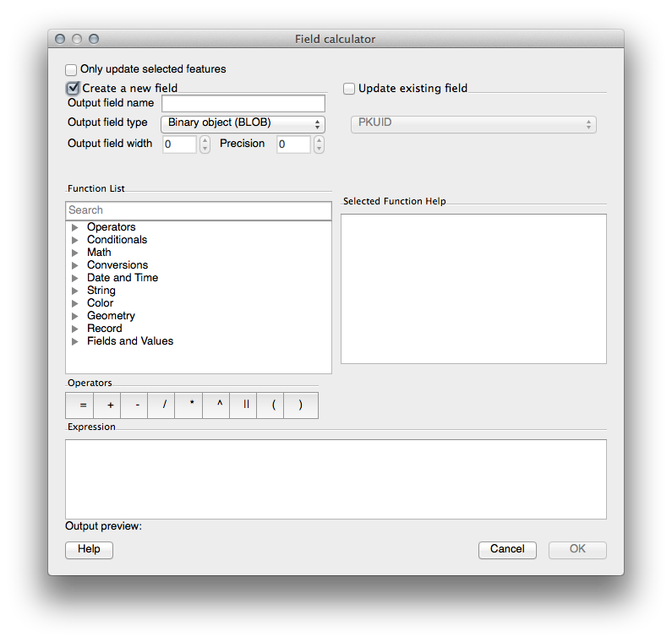Open the Output field type dropdown
The height and width of the screenshot is (642, 672).
pos(243,123)
